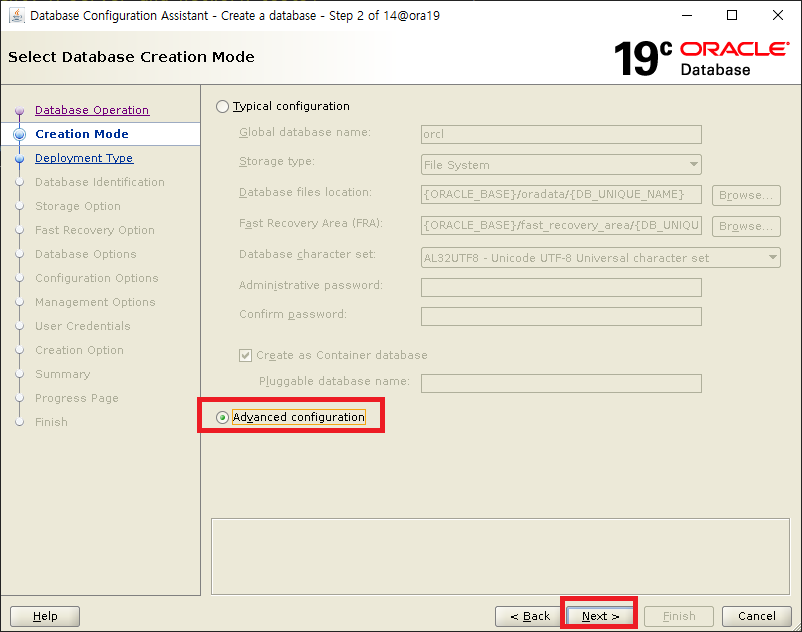The height and width of the screenshot is (632, 802).
Task: Maximize the Database Configuration Assistant window
Action: [732, 15]
